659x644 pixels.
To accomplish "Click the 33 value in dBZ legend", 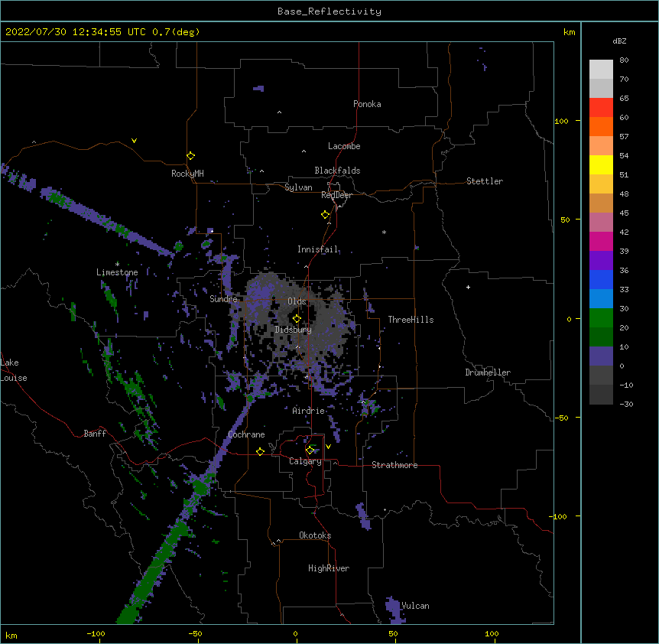I will (x=624, y=290).
